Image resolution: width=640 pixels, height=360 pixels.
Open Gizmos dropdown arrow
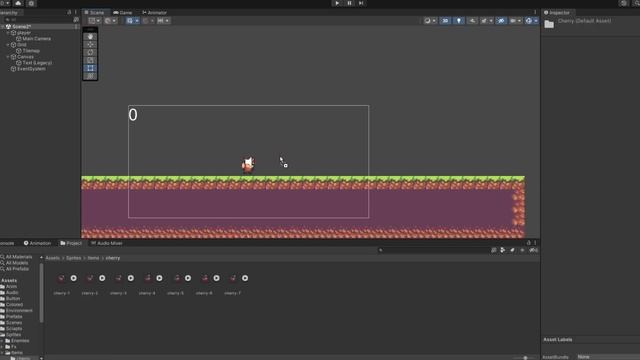pyautogui.click(x=536, y=21)
